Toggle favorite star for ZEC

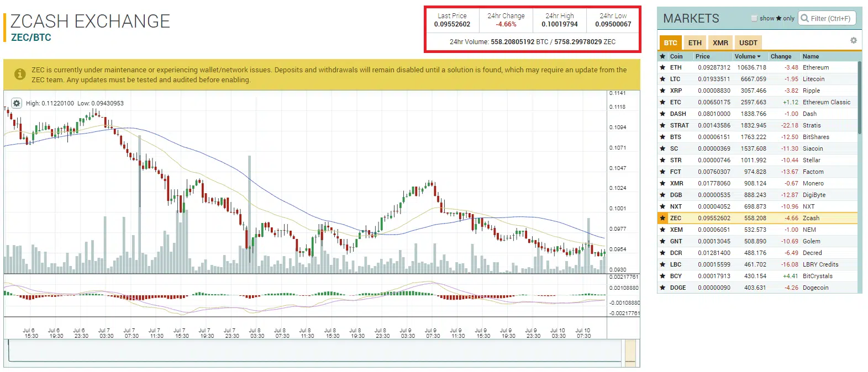tap(662, 218)
